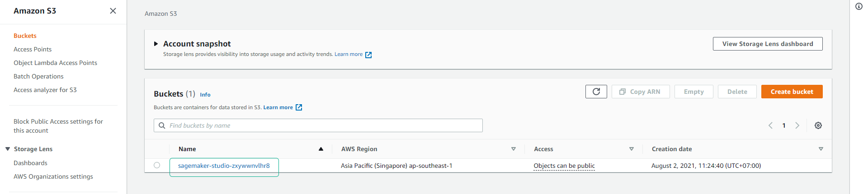Open the sagemaker-studio-zxywwnvlhr8 bucket link
This screenshot has height=194, width=868.
point(224,166)
